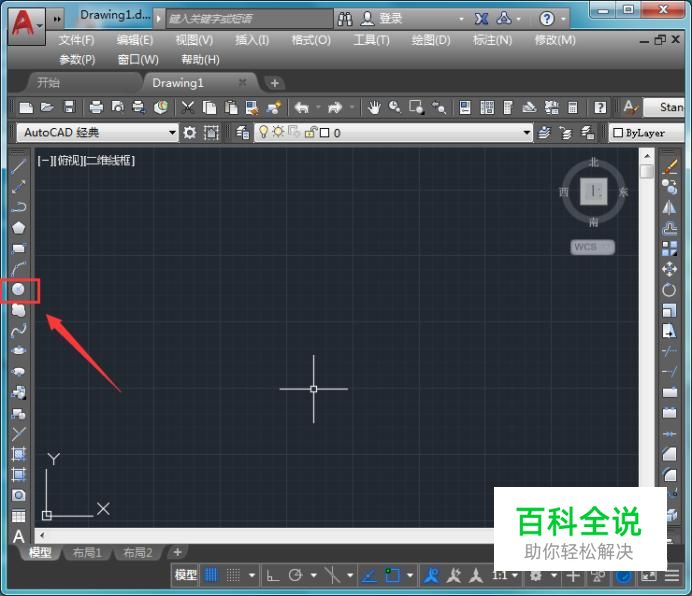This screenshot has width=692, height=596.
Task: Select the Circle tool
Action: click(18, 289)
